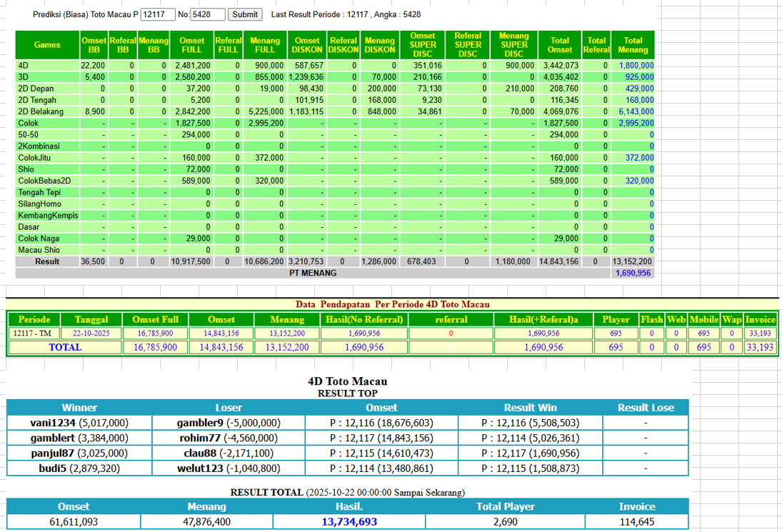
Task: Click winner budi5 (2,879,320)
Action: tap(79, 468)
